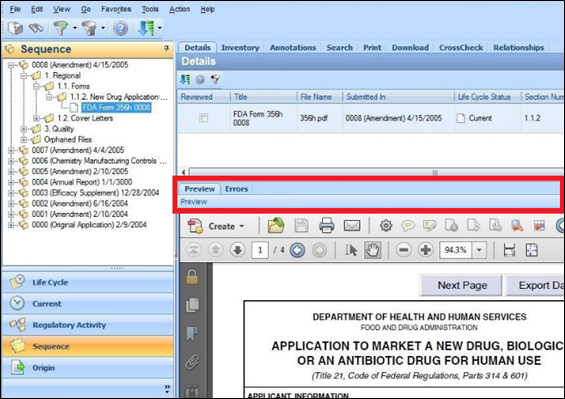Click the small funnel icon in Details toolbar
This screenshot has width=565, height=399.
215,79
